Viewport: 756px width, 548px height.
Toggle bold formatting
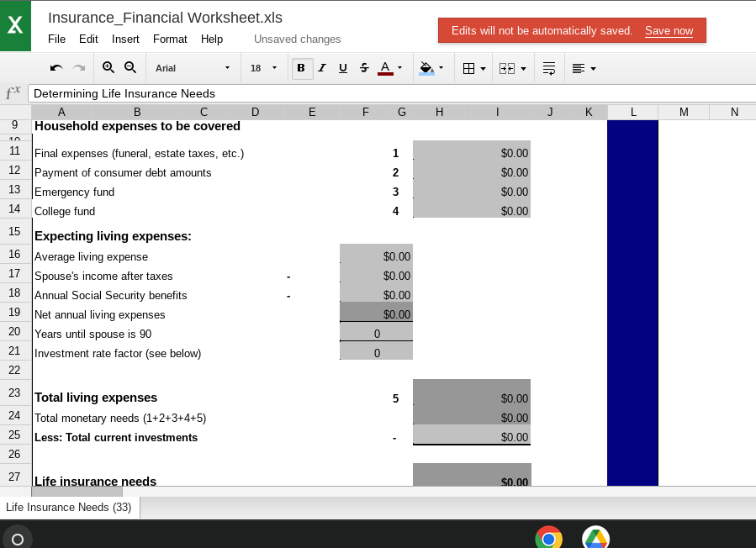coord(302,68)
